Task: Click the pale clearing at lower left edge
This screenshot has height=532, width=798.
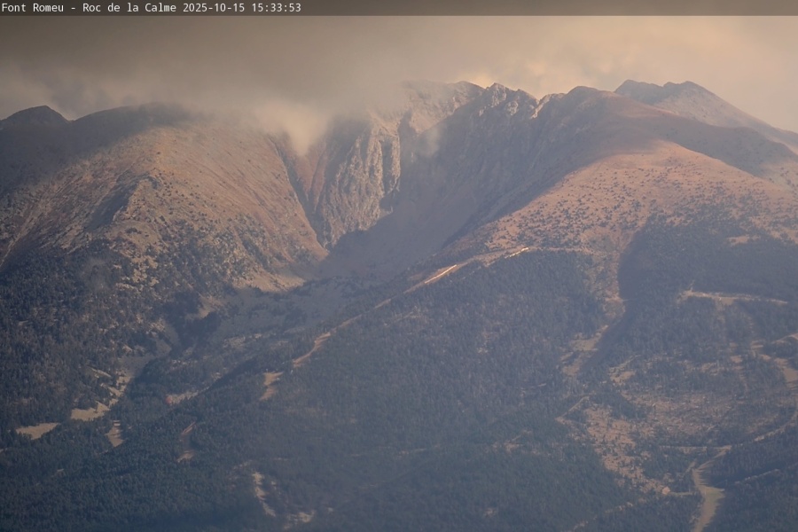Action: tap(37, 430)
